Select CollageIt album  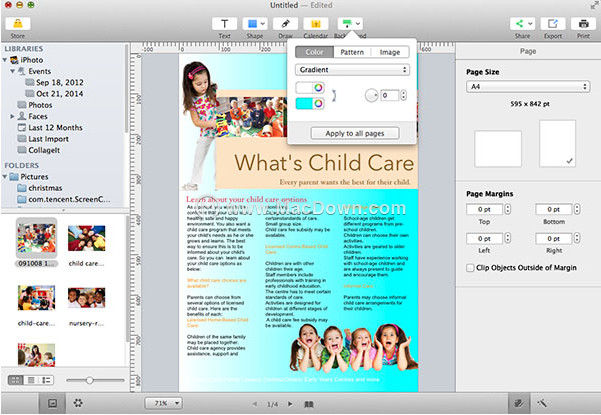coord(39,150)
